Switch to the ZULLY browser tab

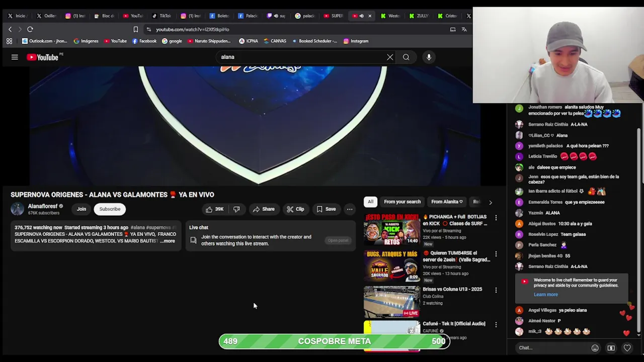(x=419, y=16)
